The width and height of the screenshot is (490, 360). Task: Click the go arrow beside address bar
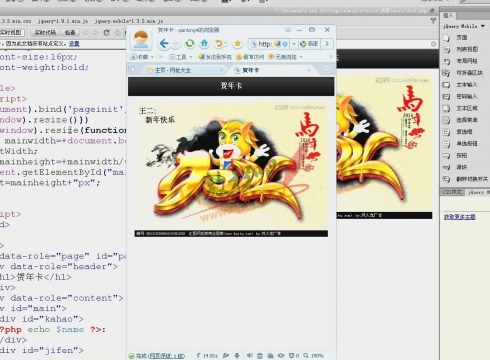[x=327, y=44]
